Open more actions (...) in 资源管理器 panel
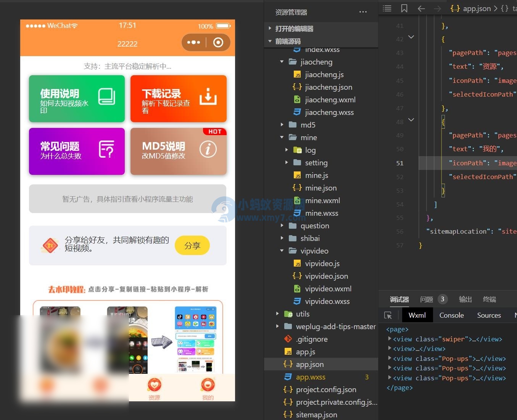Image resolution: width=517 pixels, height=420 pixels. point(362,12)
